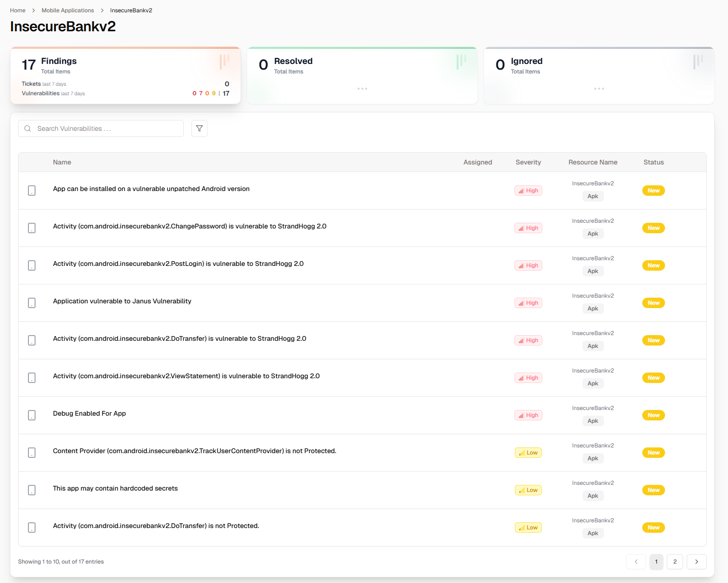This screenshot has width=728, height=583.
Task: Click inside the Search Vulnerabilities field
Action: pyautogui.click(x=101, y=128)
